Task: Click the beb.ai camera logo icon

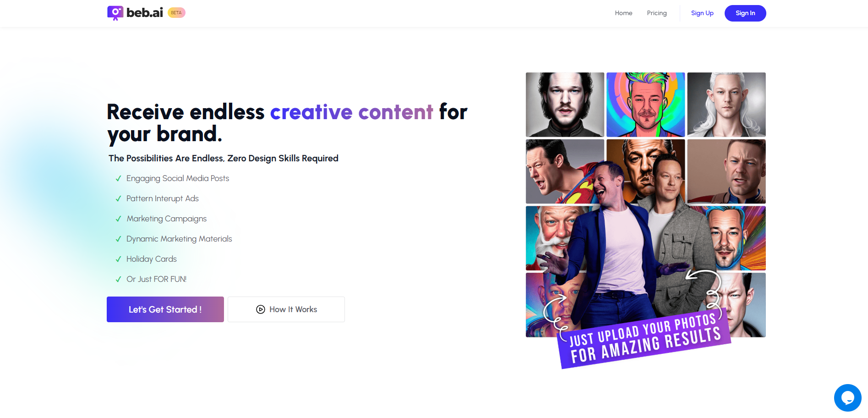Action: tap(115, 13)
